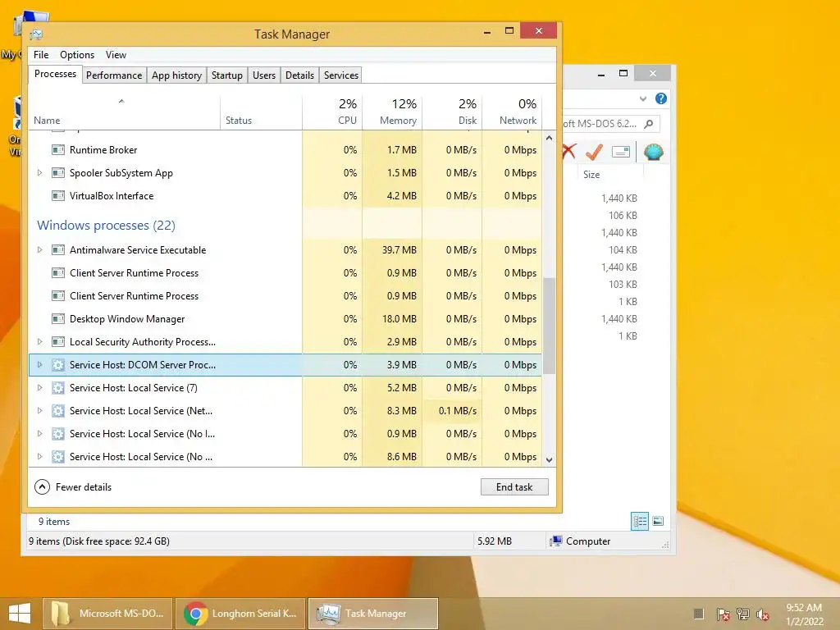Expand the last Service Host: Local Service (No ... row
Screen dimensions: 840x630
click(39, 458)
